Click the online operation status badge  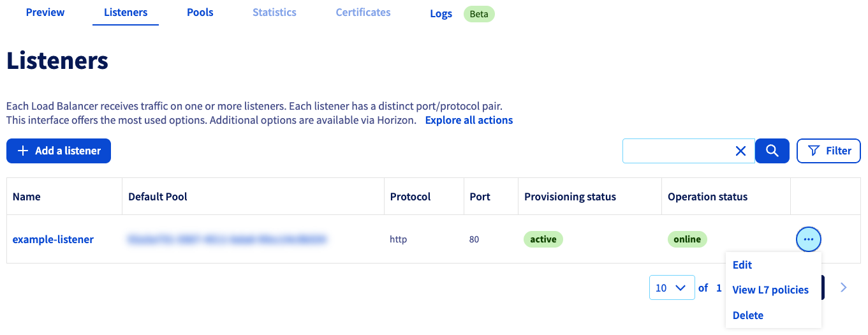688,239
